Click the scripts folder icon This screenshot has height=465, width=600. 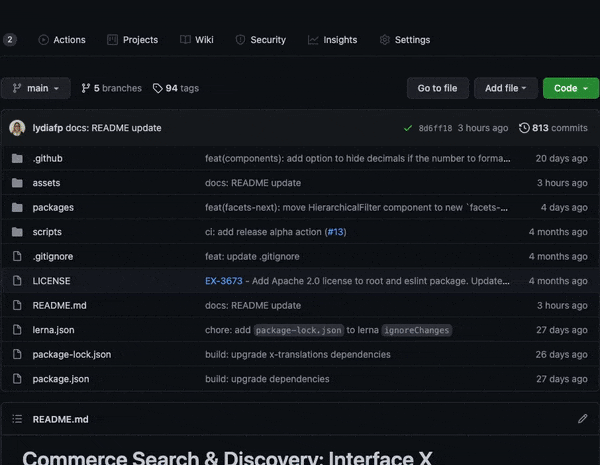pyautogui.click(x=17, y=232)
